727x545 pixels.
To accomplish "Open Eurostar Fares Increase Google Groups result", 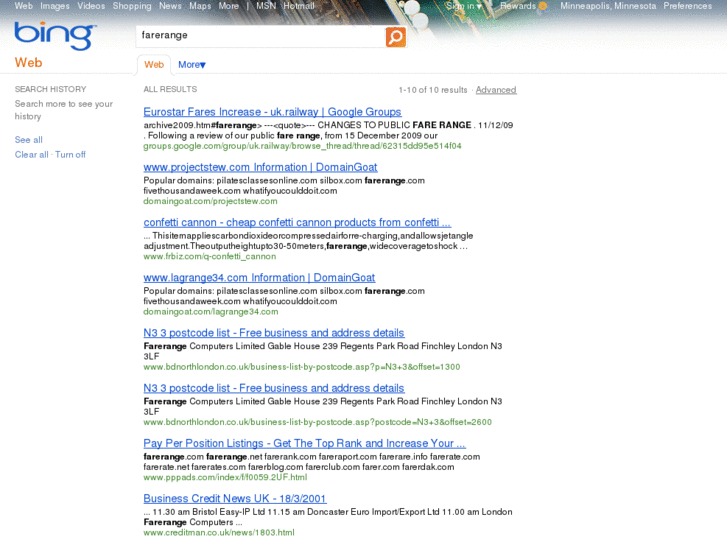I will (272, 112).
